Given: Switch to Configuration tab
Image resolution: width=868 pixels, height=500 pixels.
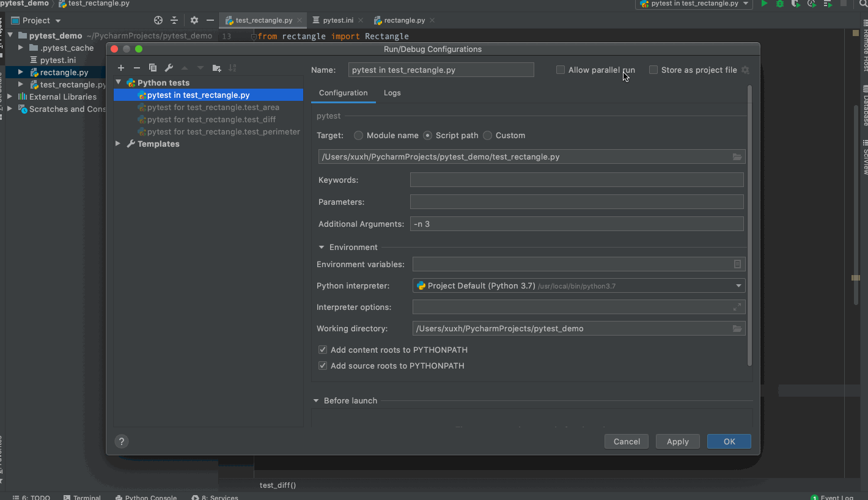Looking at the screenshot, I should [x=344, y=93].
